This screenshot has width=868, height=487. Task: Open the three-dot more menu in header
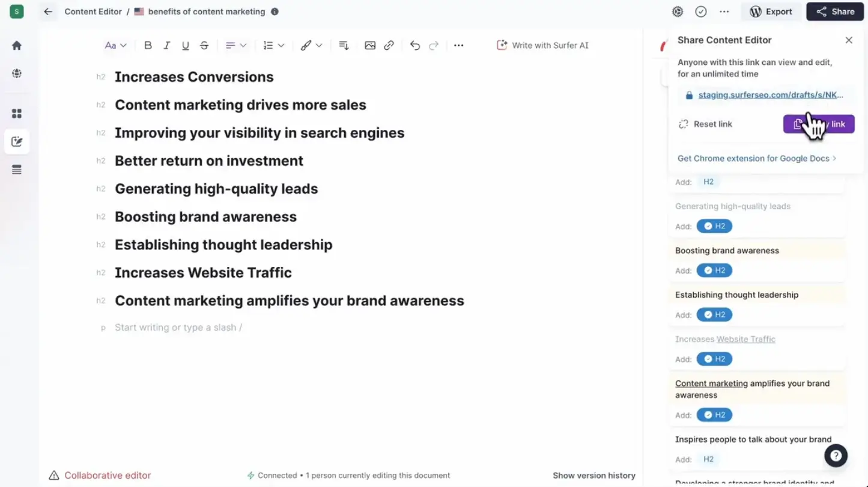tap(724, 11)
